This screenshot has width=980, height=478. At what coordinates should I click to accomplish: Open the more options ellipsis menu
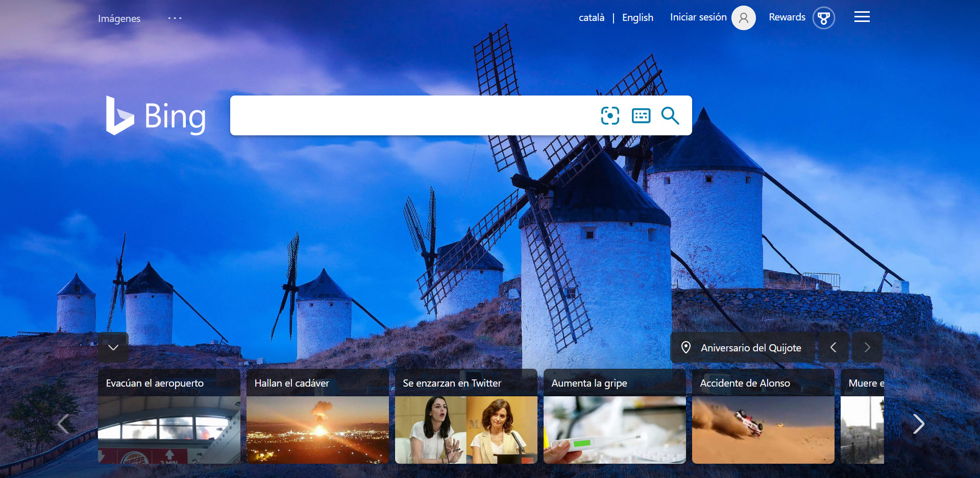pos(175,18)
